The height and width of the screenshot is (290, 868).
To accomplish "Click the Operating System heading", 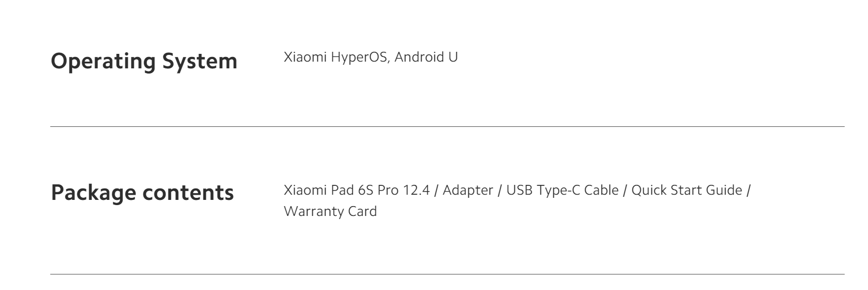I will pyautogui.click(x=144, y=61).
